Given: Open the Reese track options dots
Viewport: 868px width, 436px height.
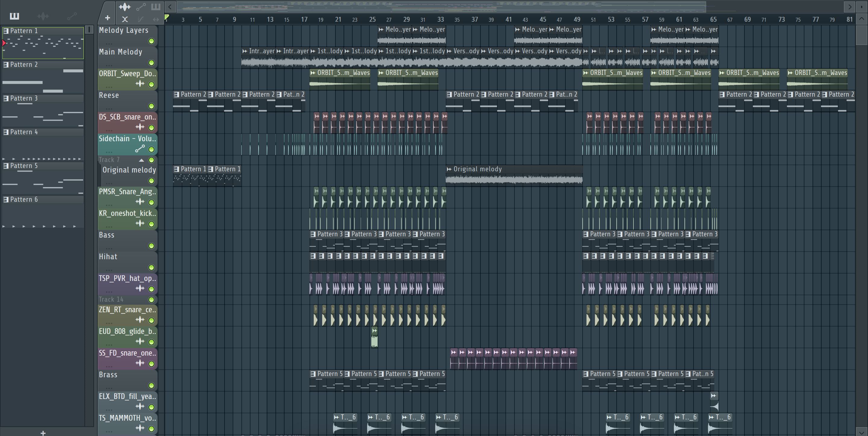Looking at the screenshot, I should coord(109,108).
